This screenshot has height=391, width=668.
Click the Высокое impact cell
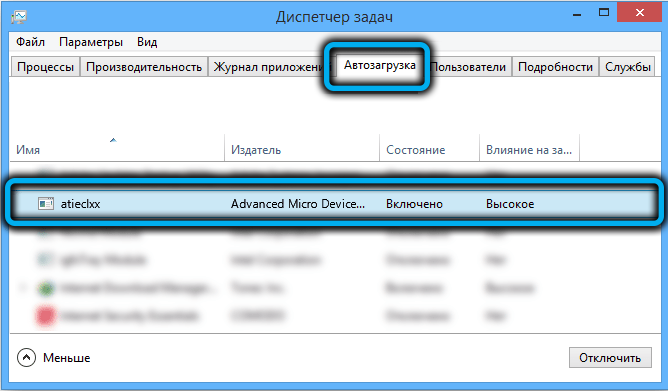pyautogui.click(x=510, y=204)
